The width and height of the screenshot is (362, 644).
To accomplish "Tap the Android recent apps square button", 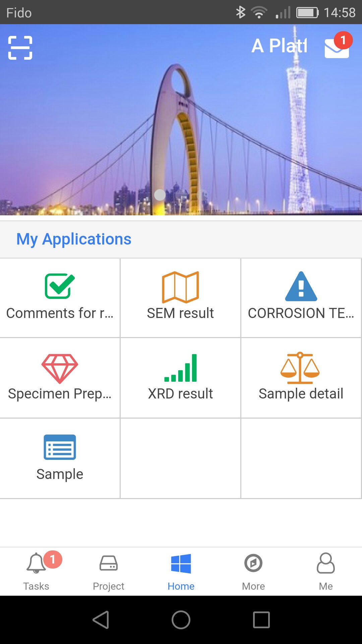I will point(261,620).
